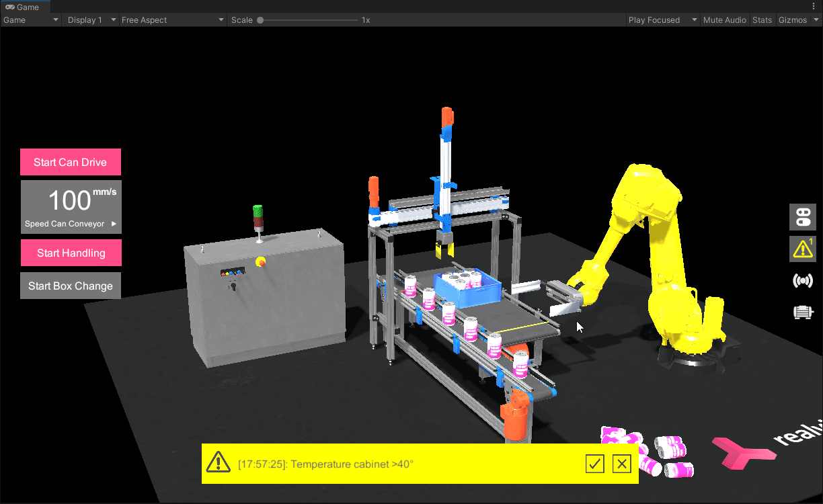This screenshot has height=504, width=823.
Task: Click the Start Box Change button
Action: point(71,286)
